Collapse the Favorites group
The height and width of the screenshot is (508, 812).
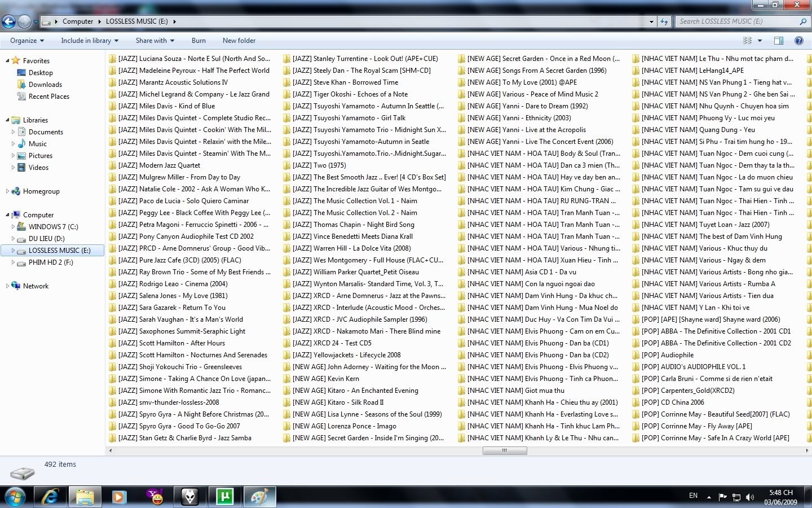coord(7,60)
